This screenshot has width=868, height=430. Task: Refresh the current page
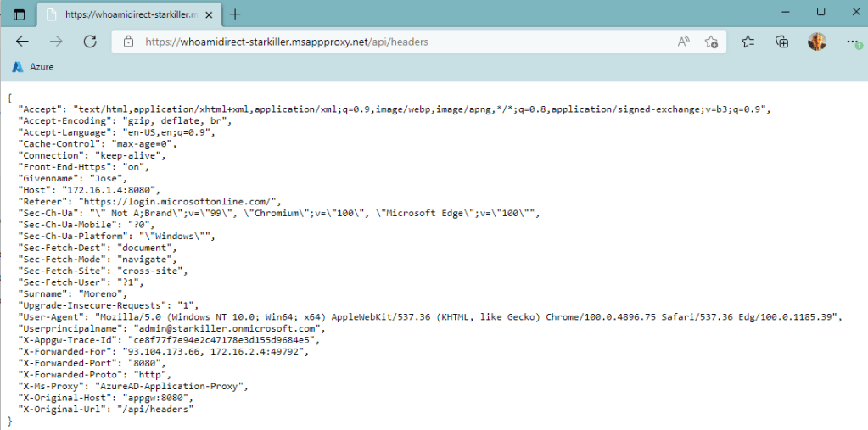[90, 42]
